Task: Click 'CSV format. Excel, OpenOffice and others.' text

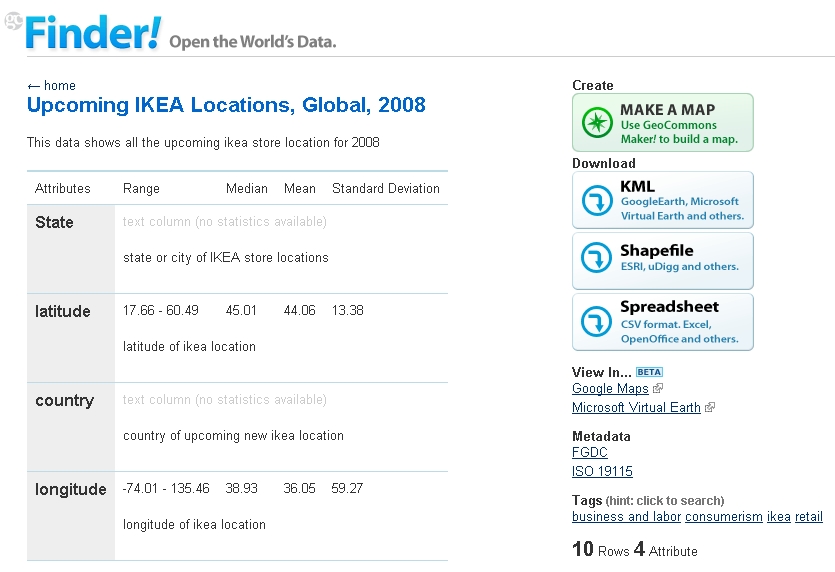Action: coord(680,331)
